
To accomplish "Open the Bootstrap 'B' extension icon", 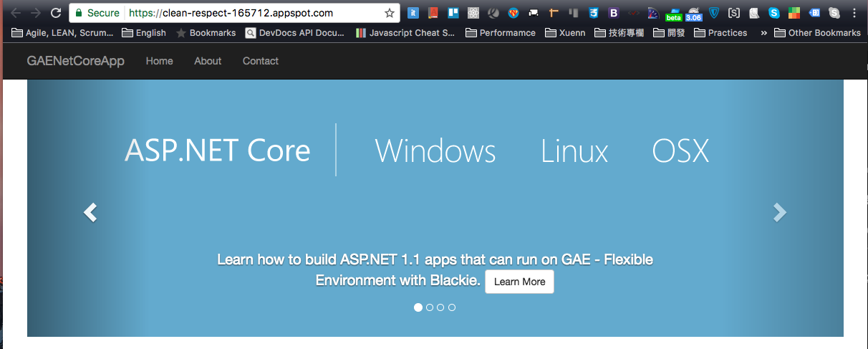I will (x=614, y=13).
